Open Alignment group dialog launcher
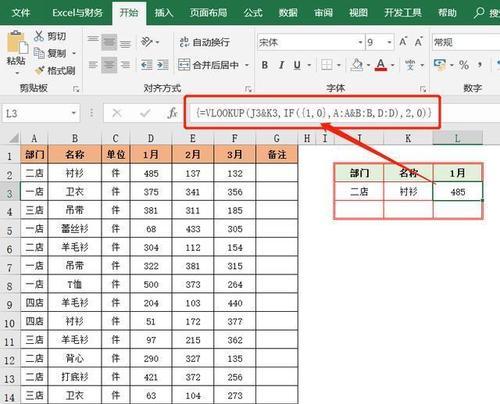 [248, 89]
